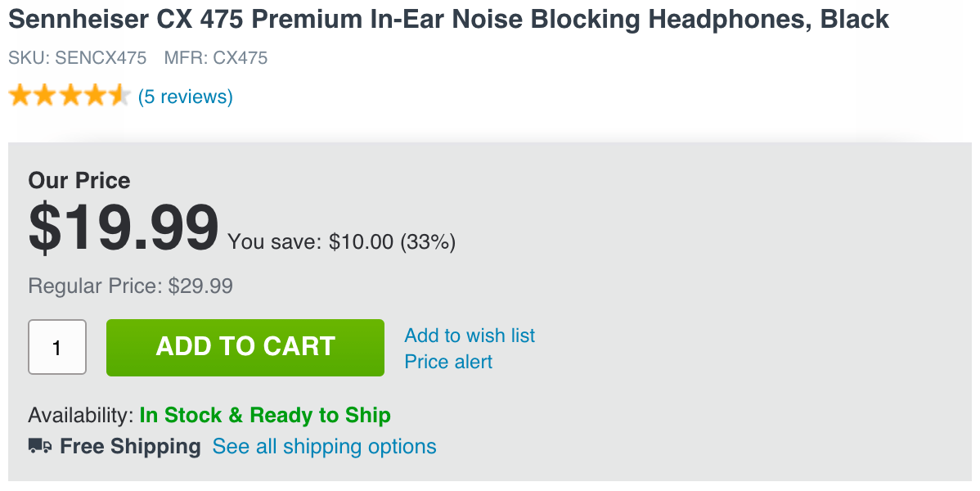The width and height of the screenshot is (980, 491).
Task: Click the In Stock availability text
Action: tap(263, 415)
